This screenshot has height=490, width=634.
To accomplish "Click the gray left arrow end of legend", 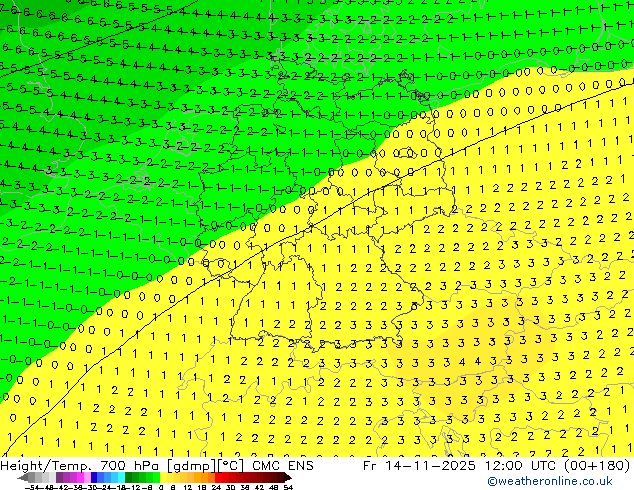I will 23,477.
